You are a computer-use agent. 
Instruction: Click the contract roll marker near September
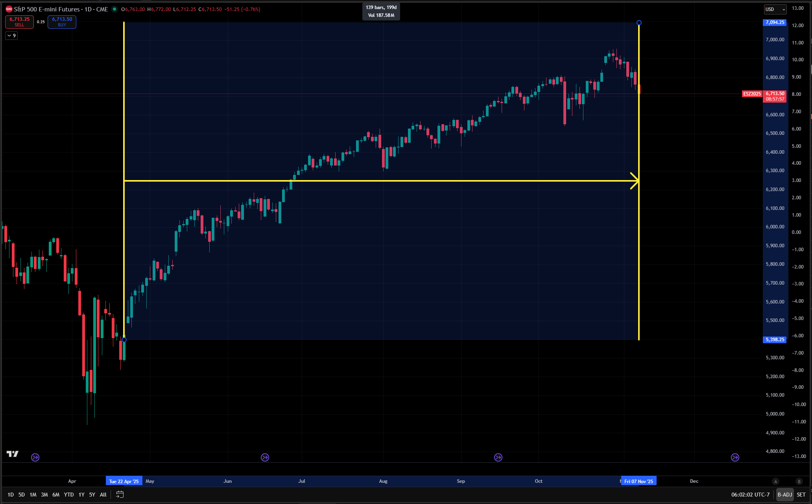click(x=498, y=457)
